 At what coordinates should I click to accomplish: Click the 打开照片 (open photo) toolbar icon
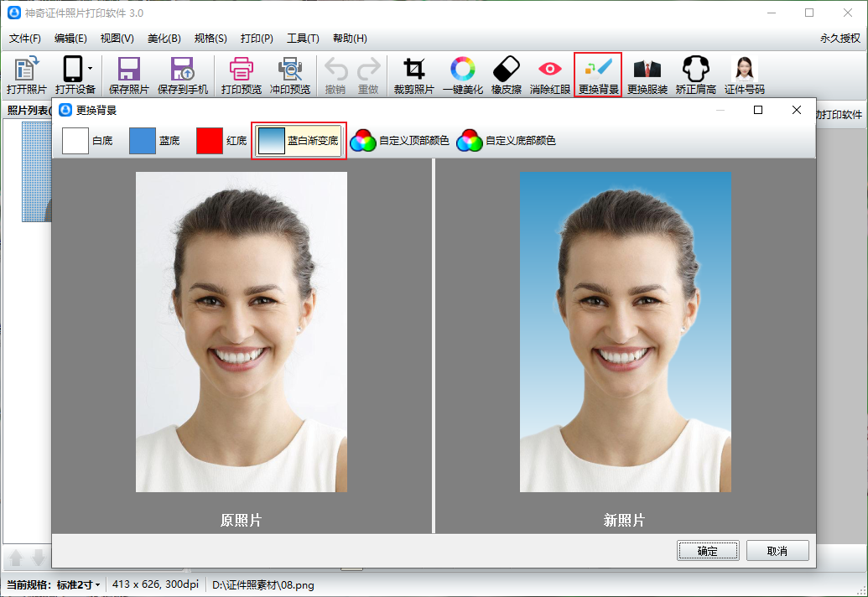click(x=26, y=75)
